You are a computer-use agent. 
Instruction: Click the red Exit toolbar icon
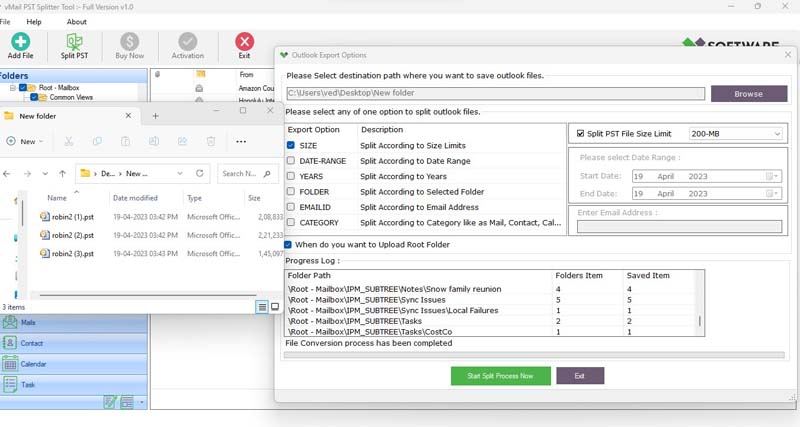pyautogui.click(x=244, y=41)
